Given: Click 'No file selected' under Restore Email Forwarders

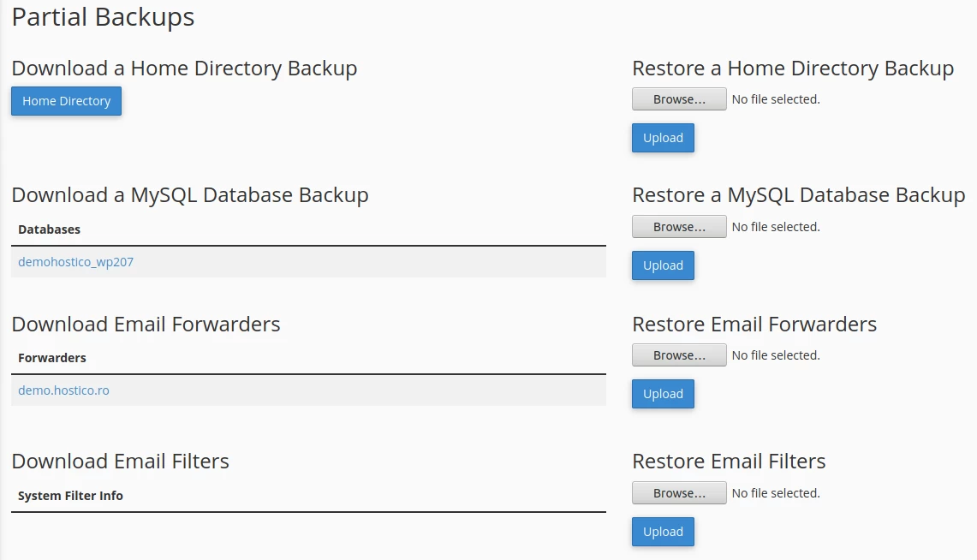Looking at the screenshot, I should (x=776, y=355).
